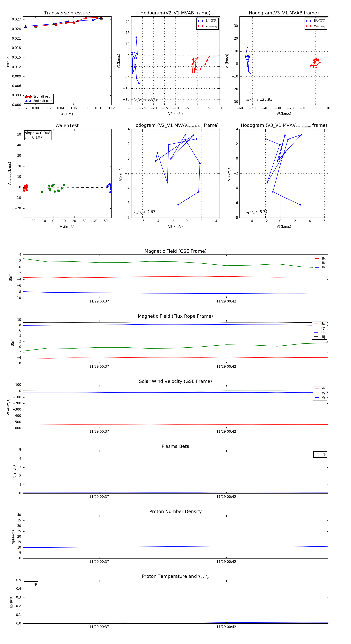
Task: Click the "Bz" legend entry in GSE Frame plot
Action: click(x=320, y=268)
